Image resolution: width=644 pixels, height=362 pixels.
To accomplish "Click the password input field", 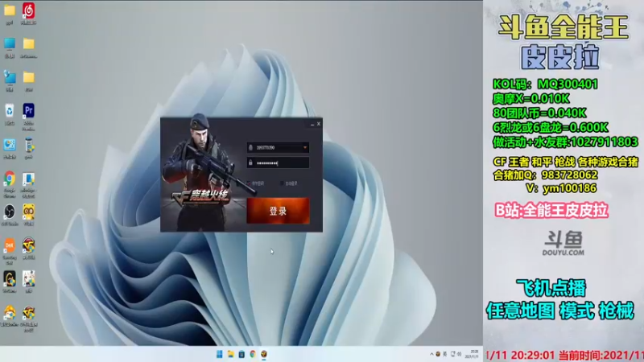I will (x=278, y=163).
